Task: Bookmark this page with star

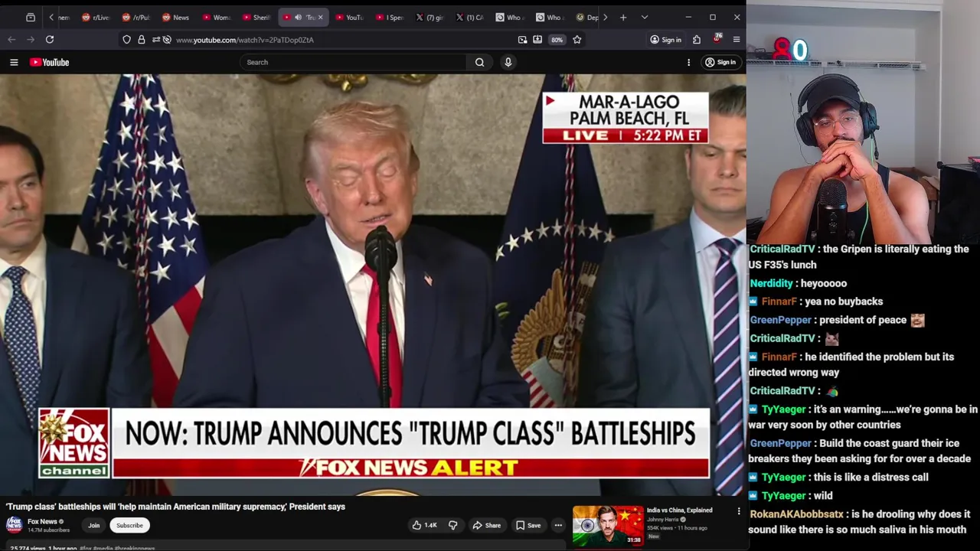Action: (577, 40)
